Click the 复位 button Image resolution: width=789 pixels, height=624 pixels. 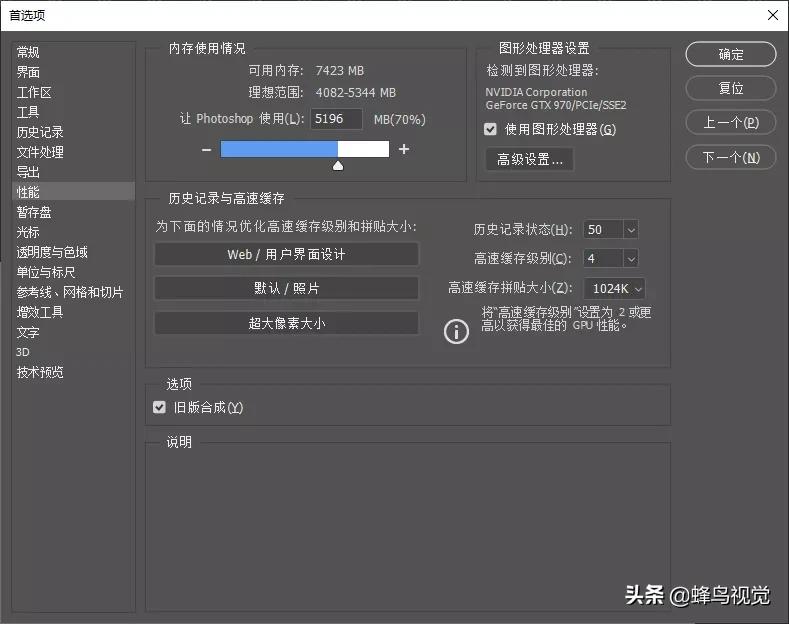(731, 88)
